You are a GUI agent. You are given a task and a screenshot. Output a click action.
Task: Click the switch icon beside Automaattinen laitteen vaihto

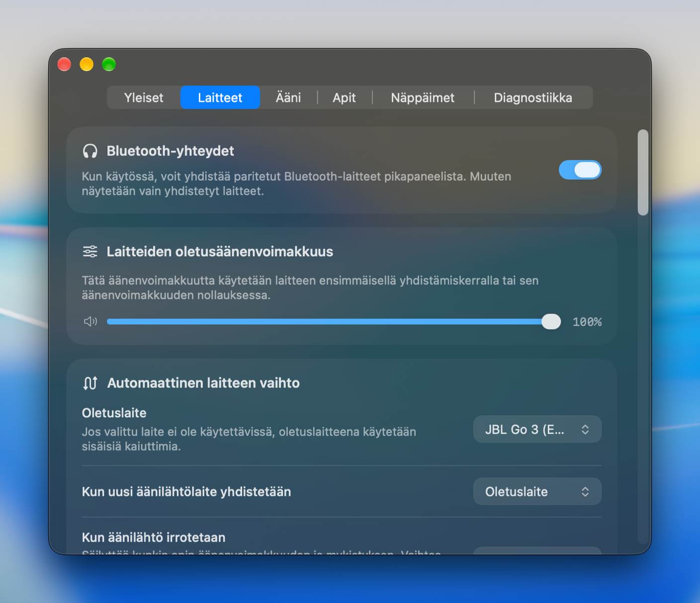(x=90, y=383)
